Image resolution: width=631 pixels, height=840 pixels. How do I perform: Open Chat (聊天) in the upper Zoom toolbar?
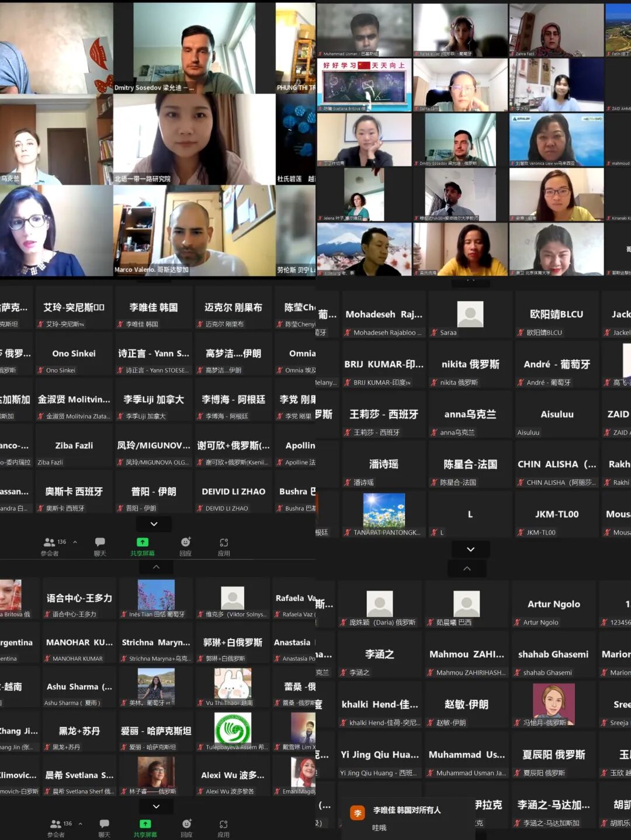pyautogui.click(x=100, y=547)
